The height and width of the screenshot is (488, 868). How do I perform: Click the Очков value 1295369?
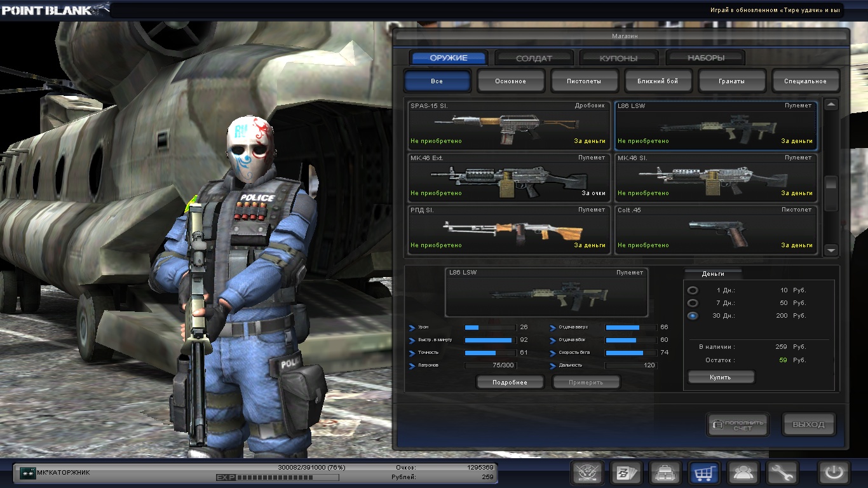[480, 467]
